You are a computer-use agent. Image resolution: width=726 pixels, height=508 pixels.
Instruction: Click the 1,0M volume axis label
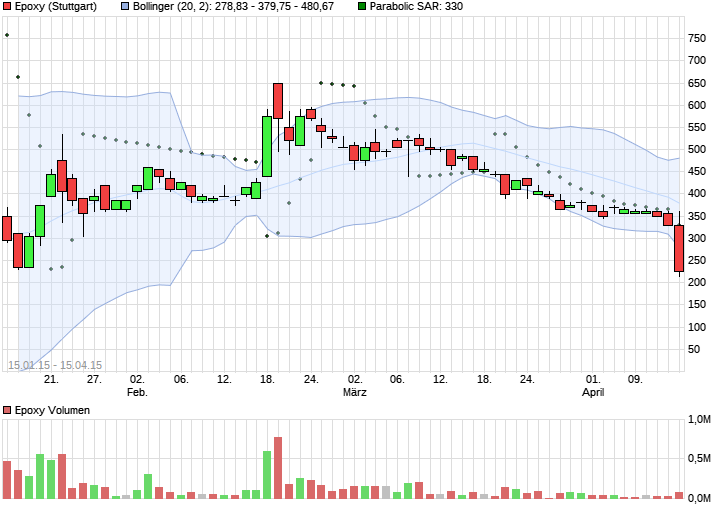(x=699, y=420)
